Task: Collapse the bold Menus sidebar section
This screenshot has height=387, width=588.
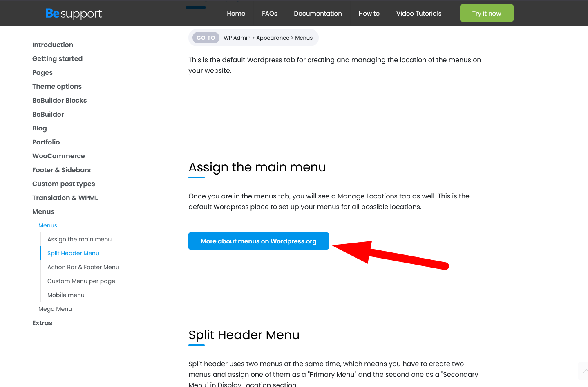Action: pos(43,211)
